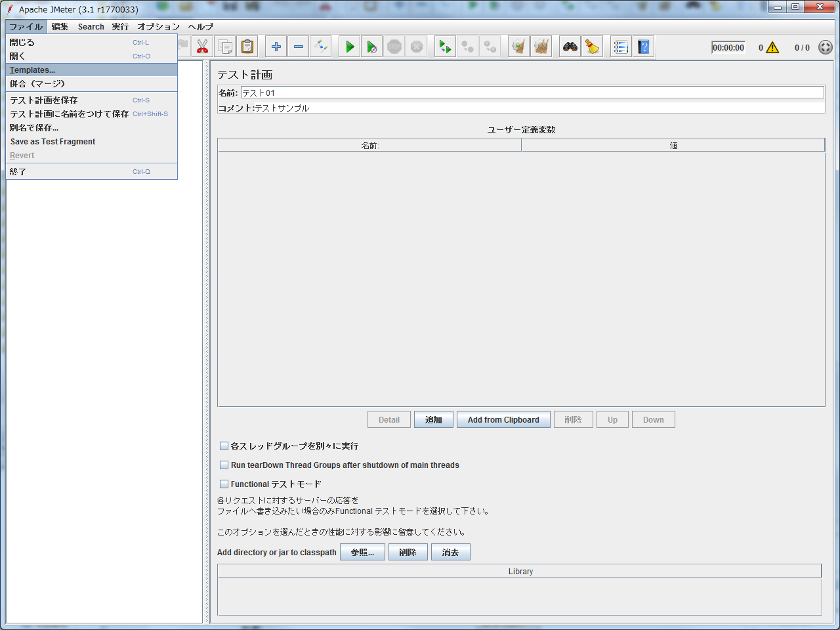This screenshot has height=630, width=840.
Task: Click Remote Stop All icon
Action: coord(468,47)
